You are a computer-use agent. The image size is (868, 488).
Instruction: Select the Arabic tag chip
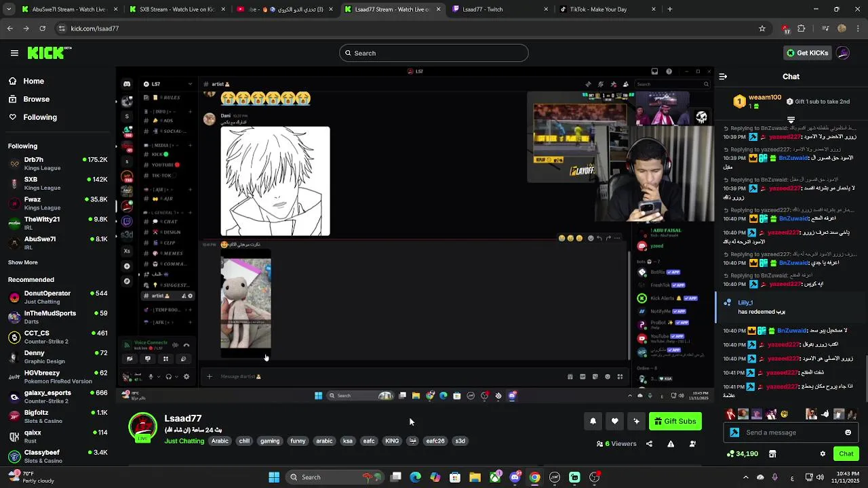[x=220, y=441]
